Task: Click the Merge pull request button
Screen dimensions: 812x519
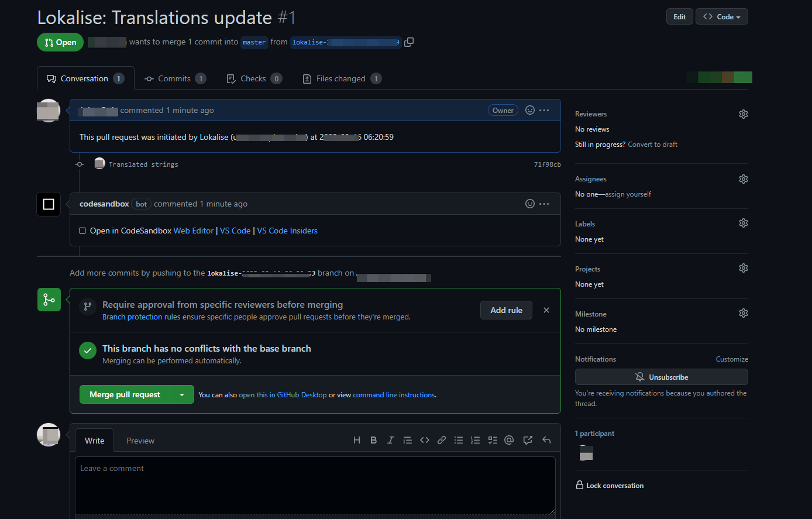Action: [125, 394]
